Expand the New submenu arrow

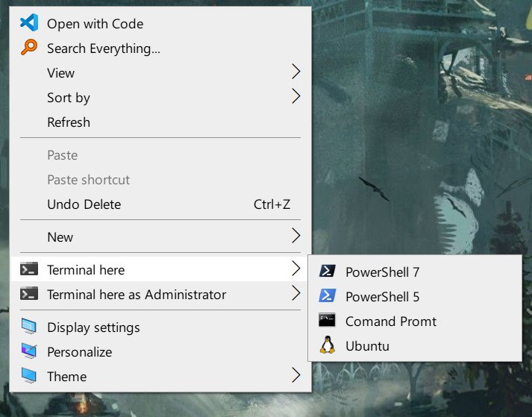[296, 236]
